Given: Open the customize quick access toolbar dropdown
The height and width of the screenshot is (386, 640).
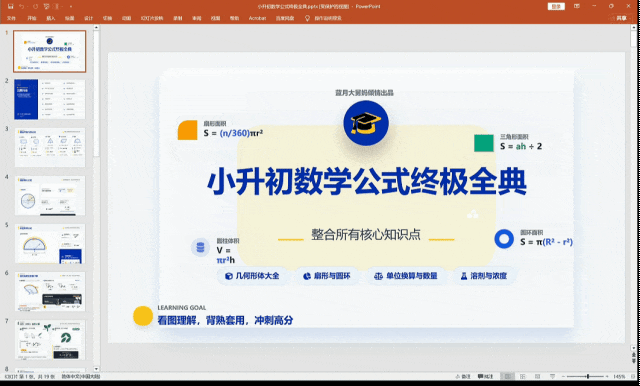Looking at the screenshot, I should coord(71,7).
